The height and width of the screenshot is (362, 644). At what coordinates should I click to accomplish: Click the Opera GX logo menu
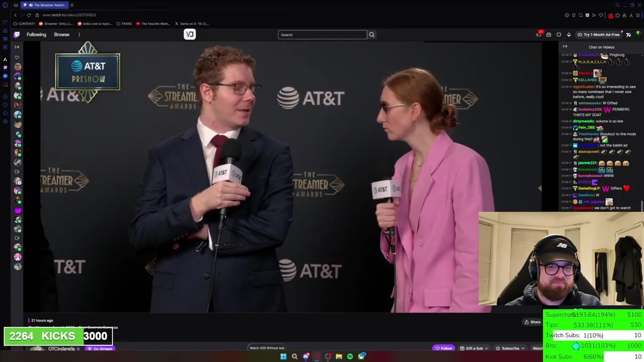5,5
